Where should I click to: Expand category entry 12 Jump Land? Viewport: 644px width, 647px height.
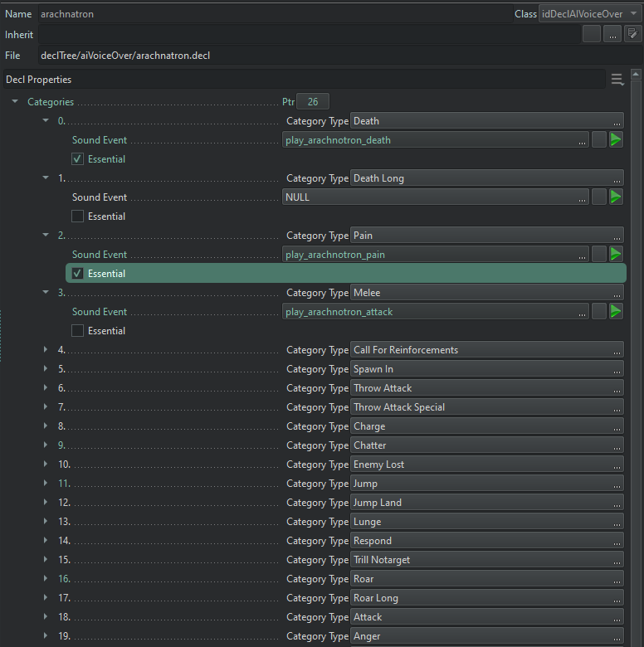(x=46, y=502)
